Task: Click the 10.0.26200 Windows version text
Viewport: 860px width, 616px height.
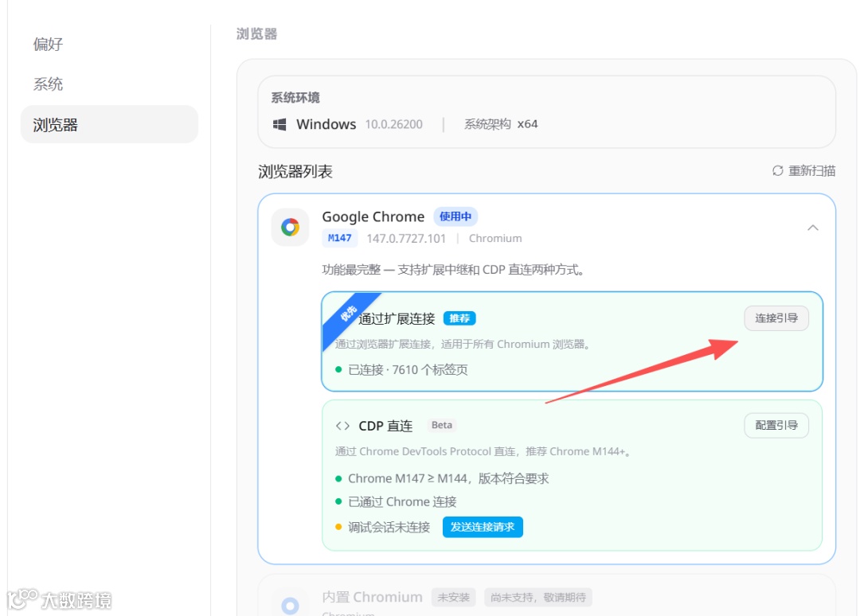Action: click(x=394, y=124)
